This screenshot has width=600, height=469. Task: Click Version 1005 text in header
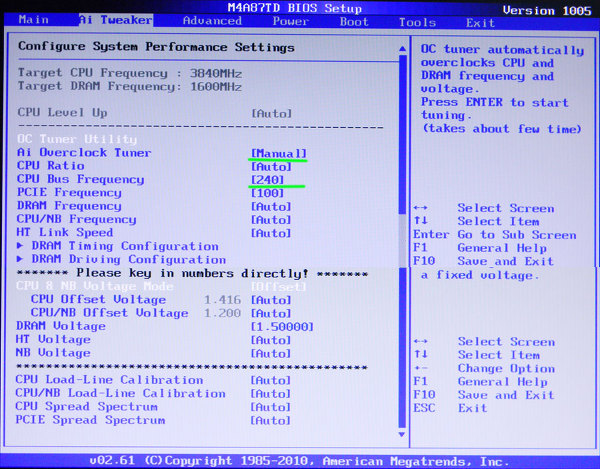[x=547, y=11]
